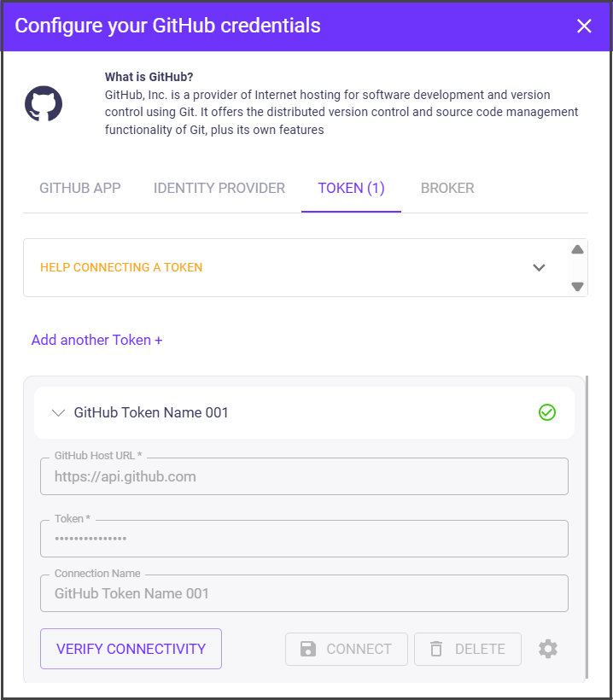Close the GitHub credentials dialog

584,26
